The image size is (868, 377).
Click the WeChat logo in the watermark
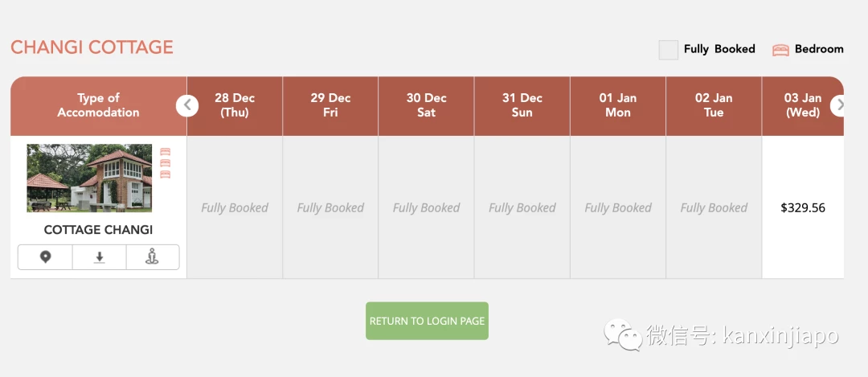(x=623, y=335)
